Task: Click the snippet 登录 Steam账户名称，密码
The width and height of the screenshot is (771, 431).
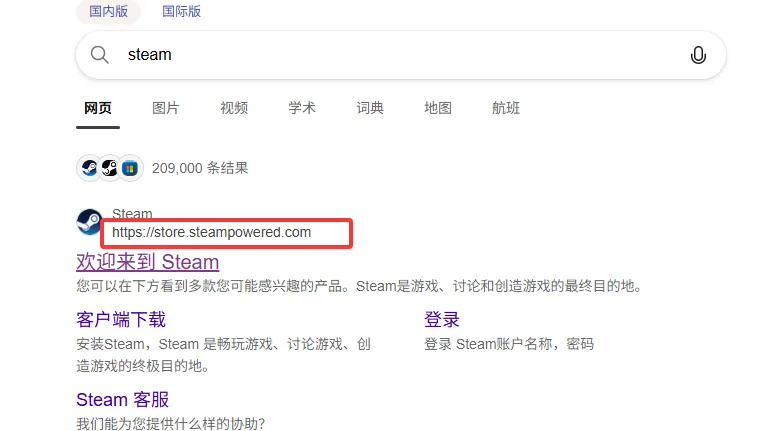Action: click(509, 344)
